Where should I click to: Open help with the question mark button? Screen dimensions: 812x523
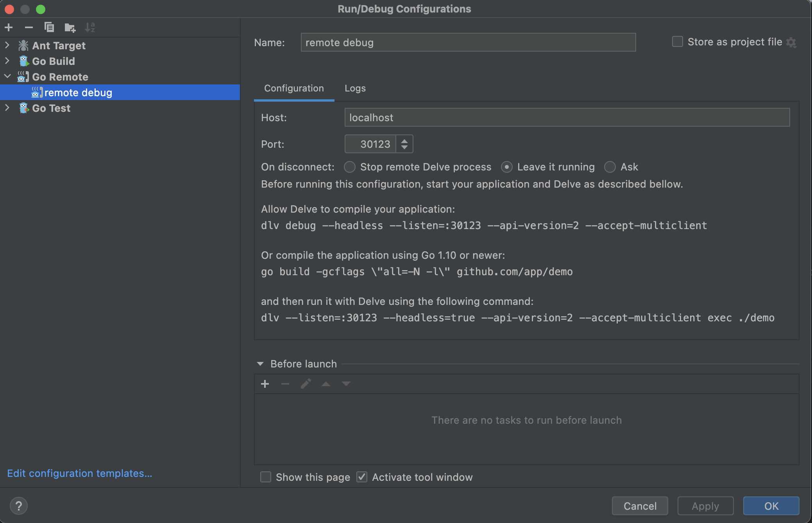coord(18,506)
